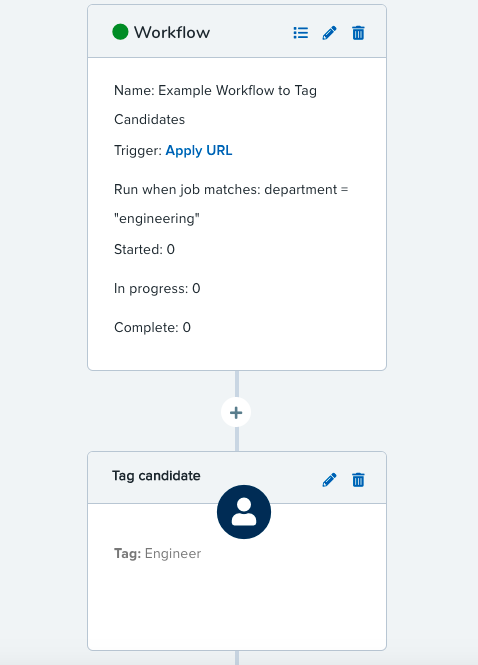Image resolution: width=478 pixels, height=665 pixels.
Task: Click the green active status dot
Action: pos(120,32)
